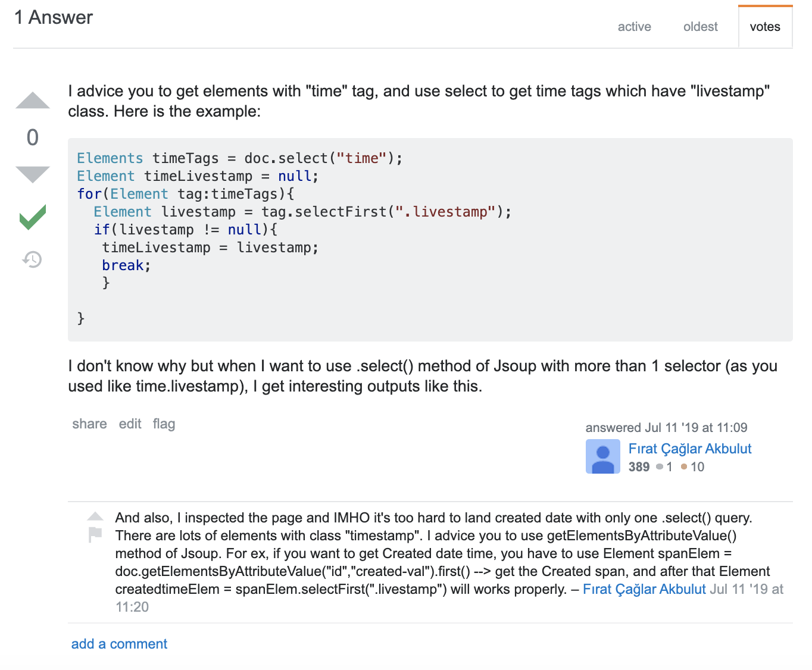
Task: Click the edit link under the answer
Action: (x=130, y=424)
